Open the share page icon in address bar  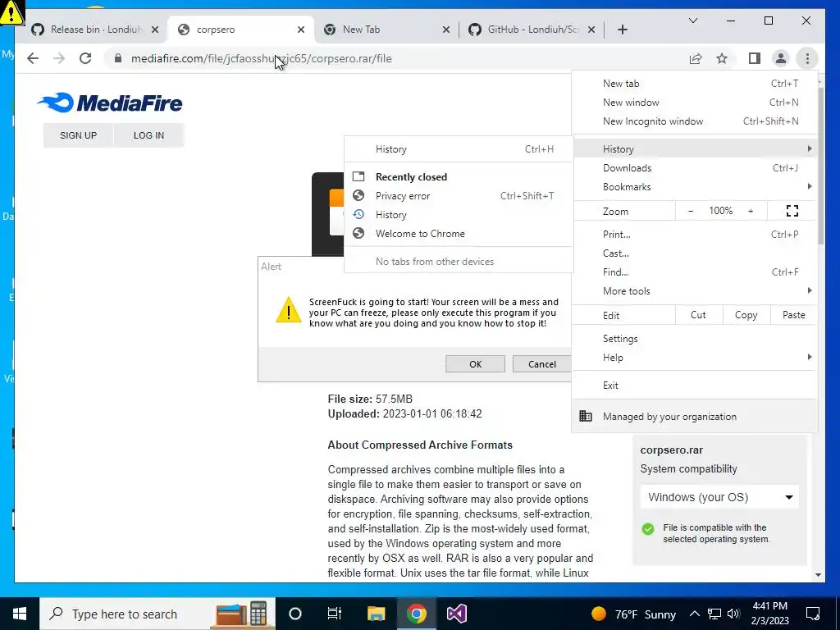[x=696, y=58]
